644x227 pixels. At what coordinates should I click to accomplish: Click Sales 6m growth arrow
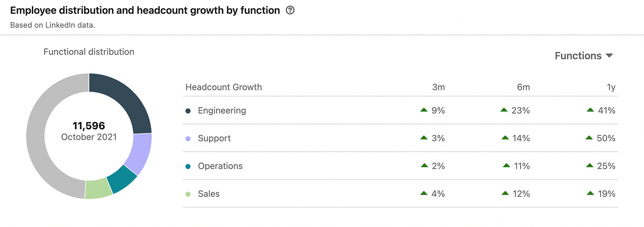pos(505,193)
